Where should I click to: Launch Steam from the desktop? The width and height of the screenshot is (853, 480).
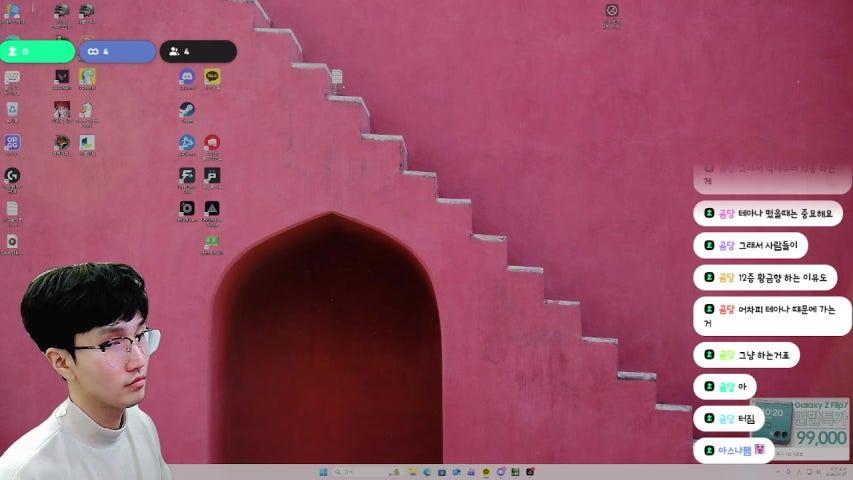pyautogui.click(x=186, y=110)
